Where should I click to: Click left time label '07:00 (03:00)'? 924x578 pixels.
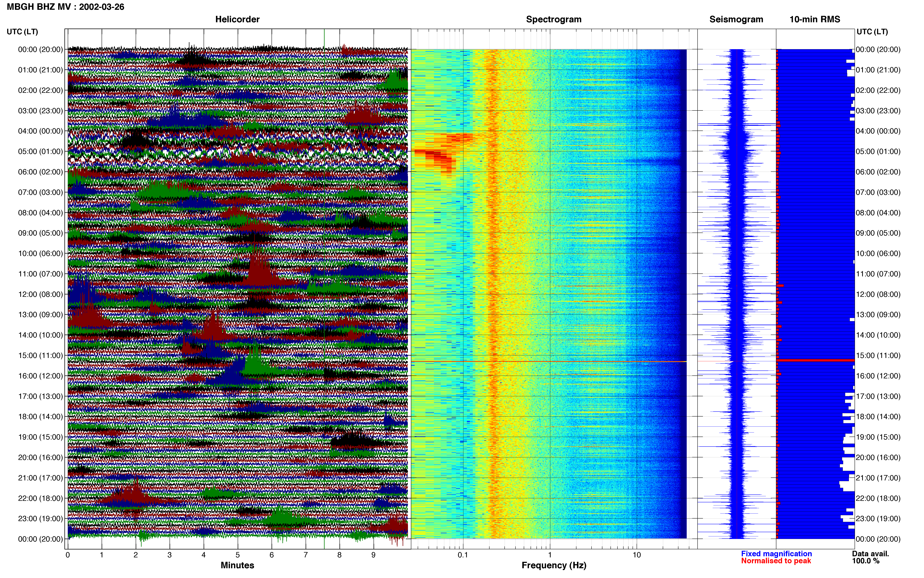tap(41, 192)
